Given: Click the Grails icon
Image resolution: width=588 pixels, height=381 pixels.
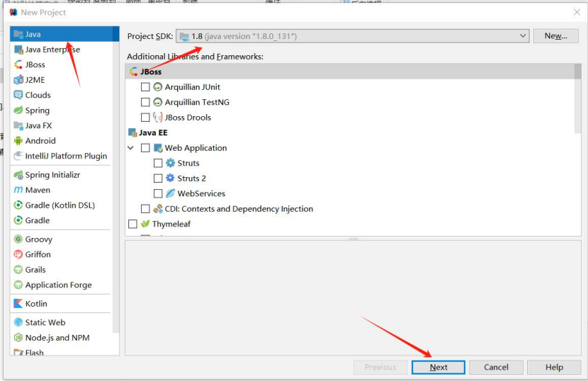Looking at the screenshot, I should 18,270.
